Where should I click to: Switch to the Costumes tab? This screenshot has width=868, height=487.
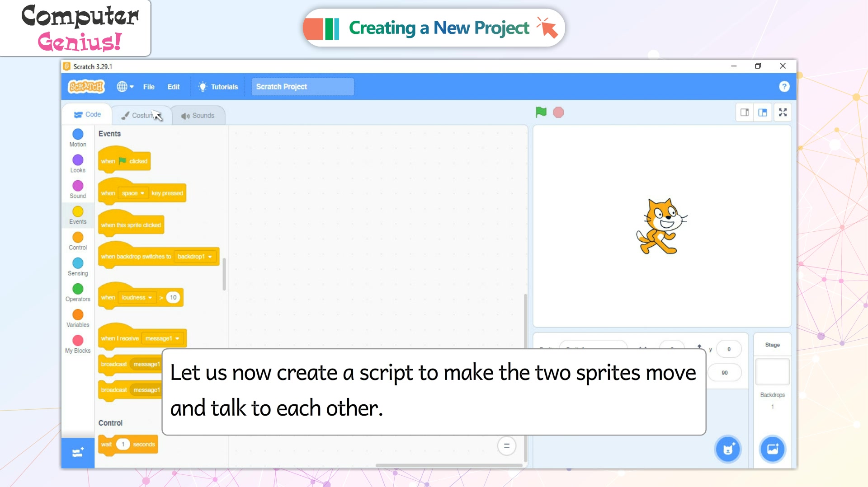[x=142, y=116]
